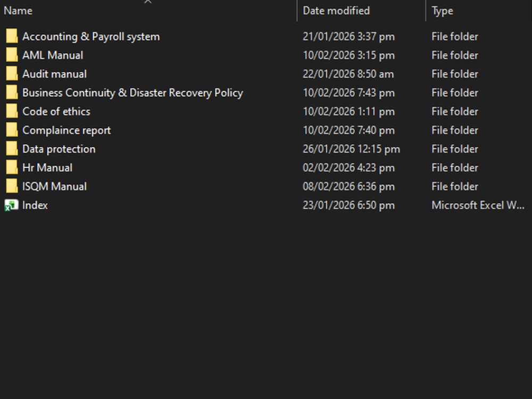This screenshot has height=399, width=532.
Task: Select the 'Index' file name
Action: [x=35, y=205]
